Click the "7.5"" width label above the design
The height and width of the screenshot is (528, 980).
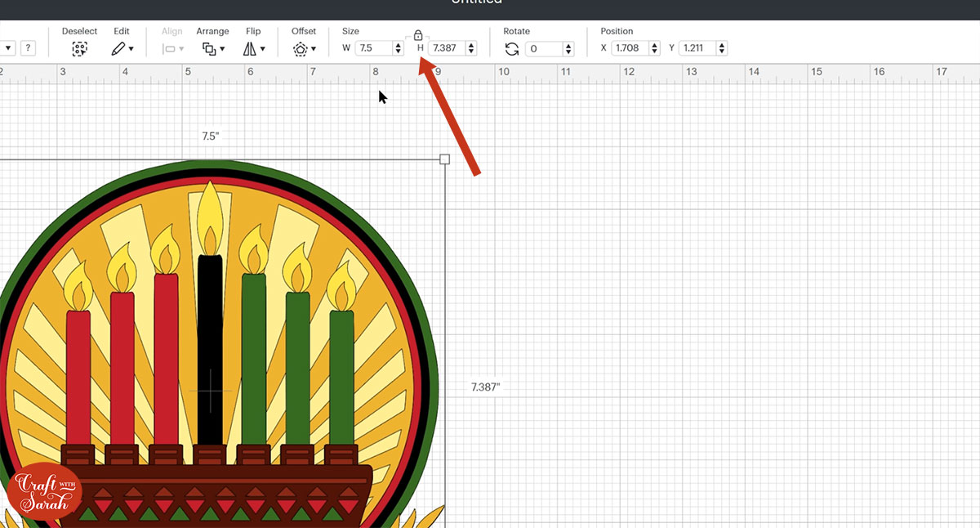click(x=211, y=136)
